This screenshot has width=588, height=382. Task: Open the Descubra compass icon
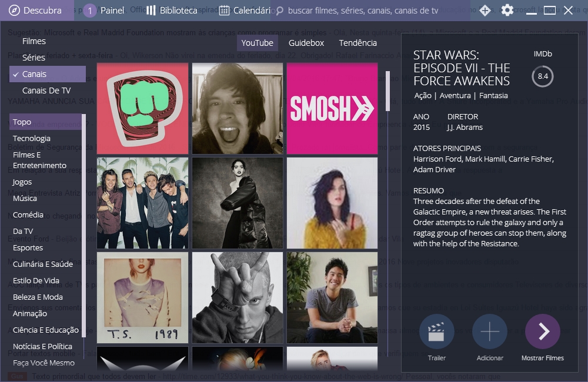click(x=14, y=11)
